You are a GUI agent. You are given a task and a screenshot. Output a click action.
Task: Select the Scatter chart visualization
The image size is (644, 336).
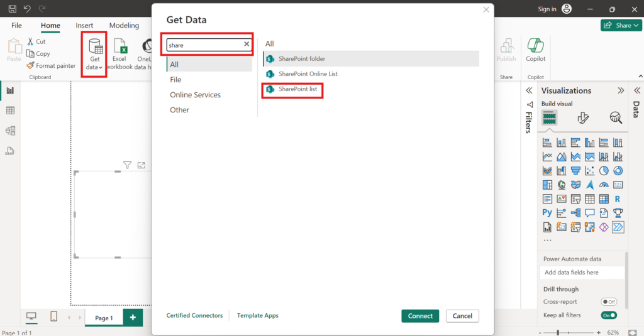(x=590, y=171)
